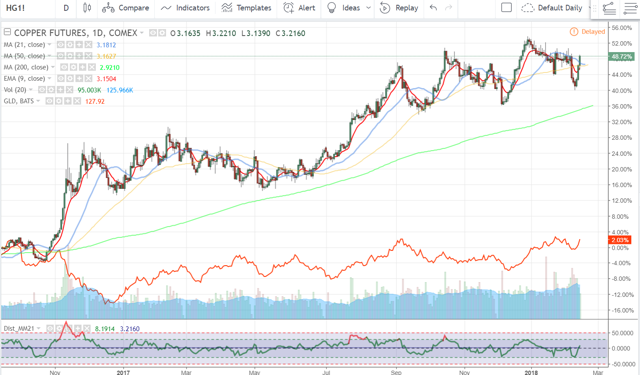Start bar Replay mode
Screen dimensions: 640x375
pos(399,8)
